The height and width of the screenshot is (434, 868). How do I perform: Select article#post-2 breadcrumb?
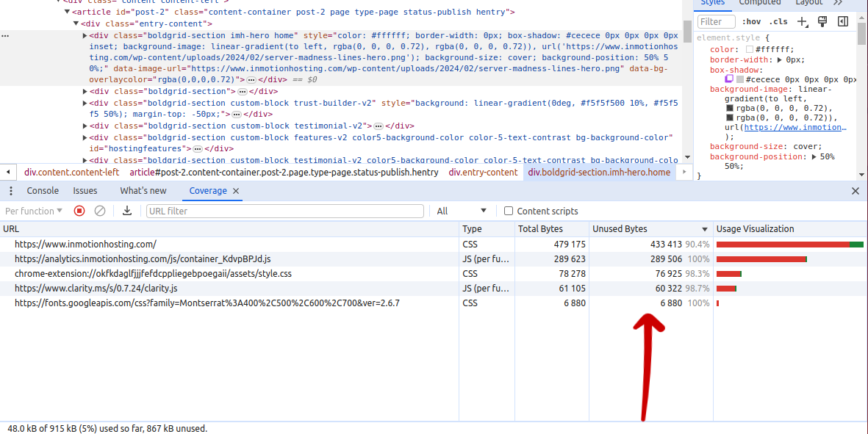284,172
